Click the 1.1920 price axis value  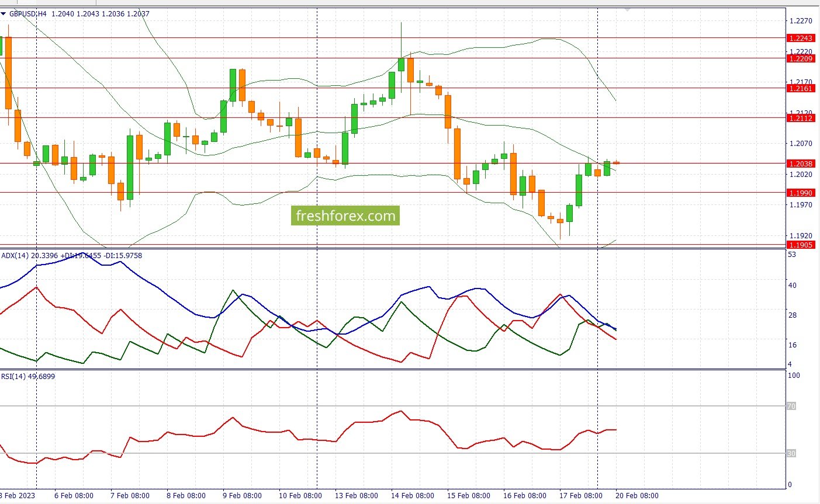(x=800, y=235)
